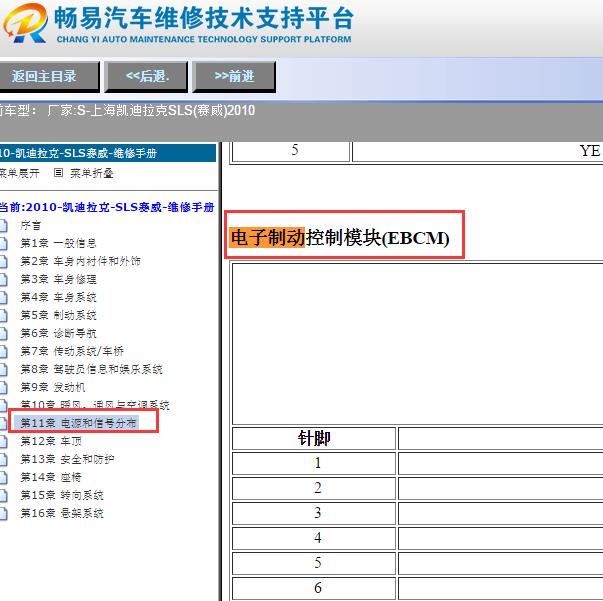Click the 针脚 table header cell
This screenshot has width=603, height=601.
coord(314,438)
